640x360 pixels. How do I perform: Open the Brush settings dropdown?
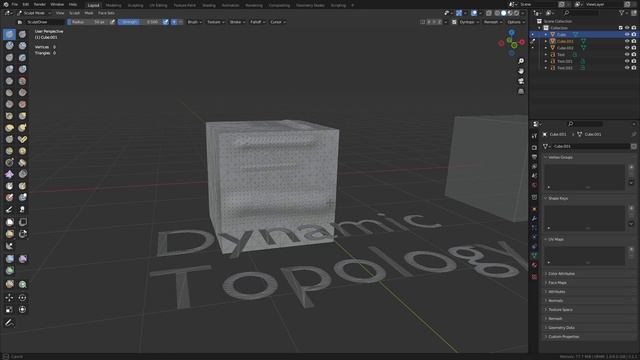pos(194,22)
